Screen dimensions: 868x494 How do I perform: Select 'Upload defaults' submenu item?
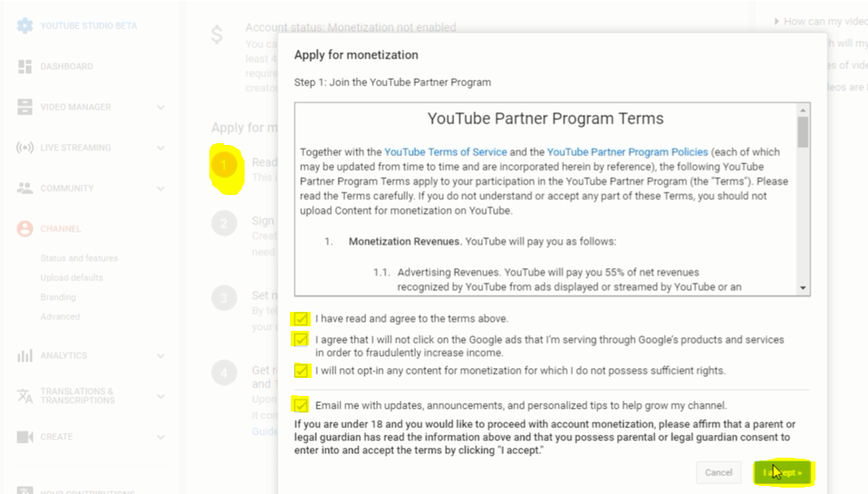(72, 277)
